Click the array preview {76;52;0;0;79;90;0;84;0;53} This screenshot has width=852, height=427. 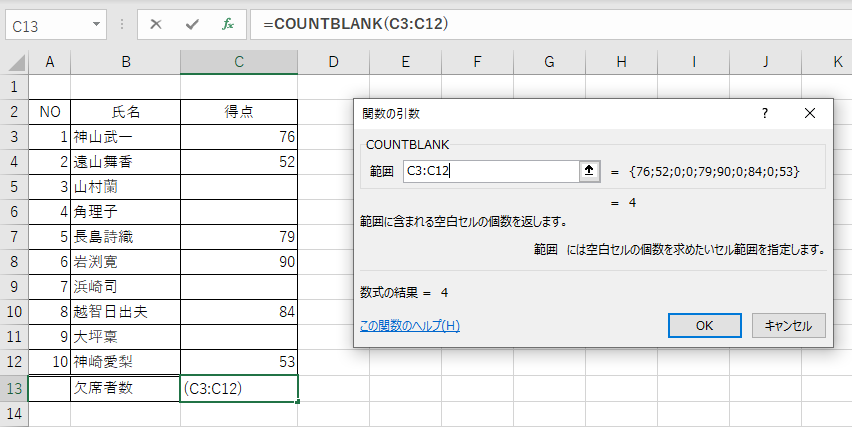pos(714,171)
